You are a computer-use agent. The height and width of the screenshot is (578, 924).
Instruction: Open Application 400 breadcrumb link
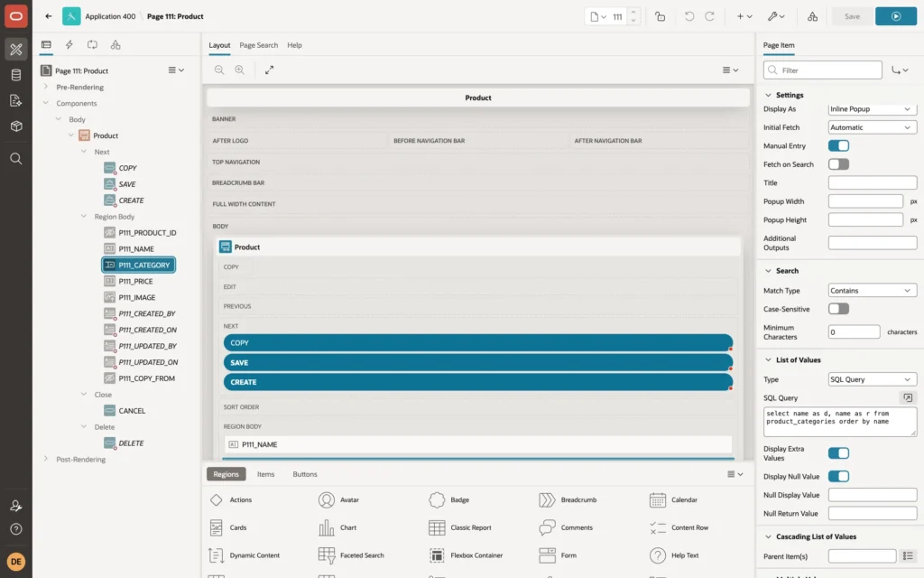point(110,16)
